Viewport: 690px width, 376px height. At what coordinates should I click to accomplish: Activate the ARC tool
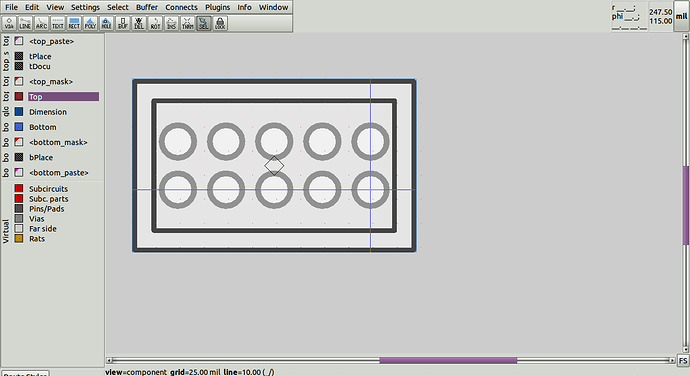point(41,23)
